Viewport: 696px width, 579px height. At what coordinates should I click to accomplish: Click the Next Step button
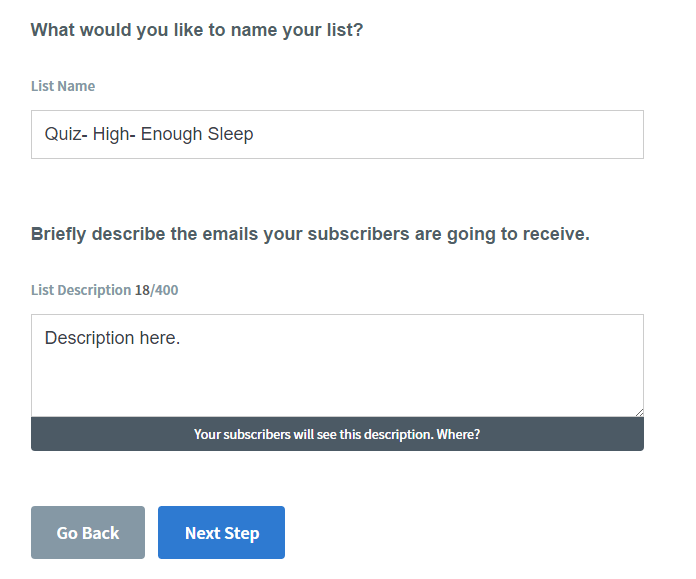[x=221, y=532]
